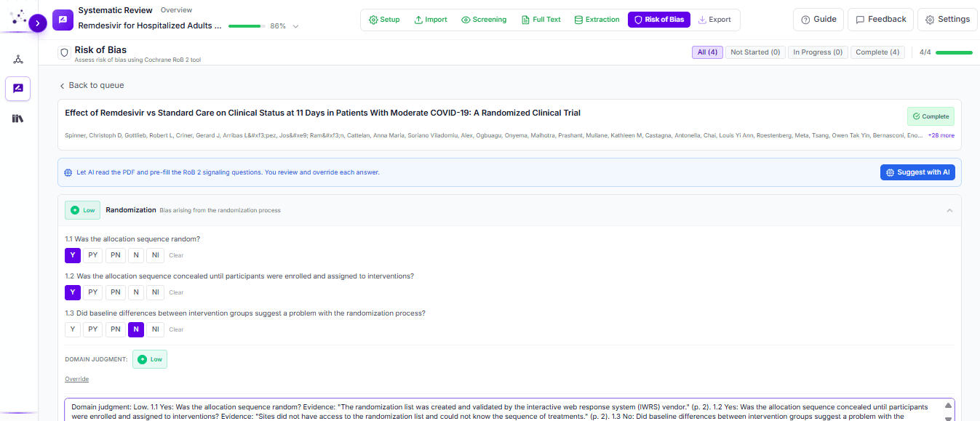
Task: Switch to Full Text step
Action: coord(541,20)
